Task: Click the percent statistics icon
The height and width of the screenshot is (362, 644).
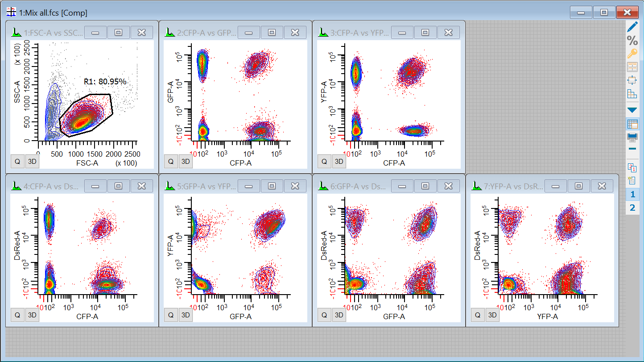Action: (632, 41)
